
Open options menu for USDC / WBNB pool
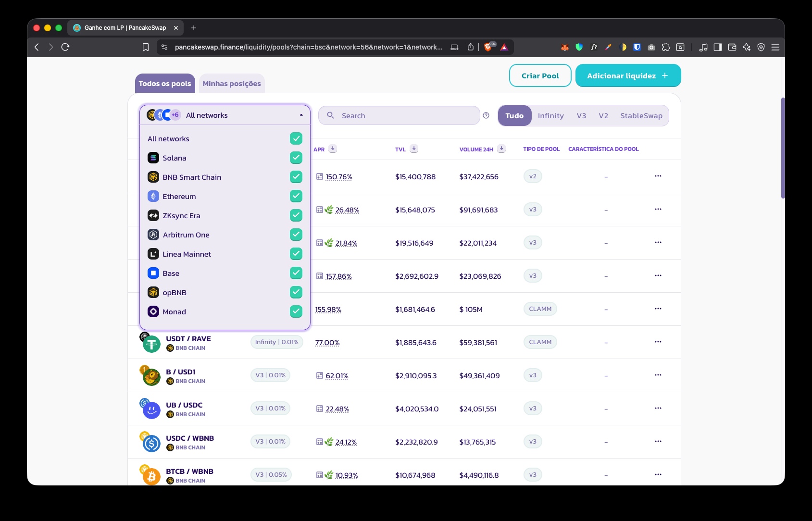pos(658,442)
